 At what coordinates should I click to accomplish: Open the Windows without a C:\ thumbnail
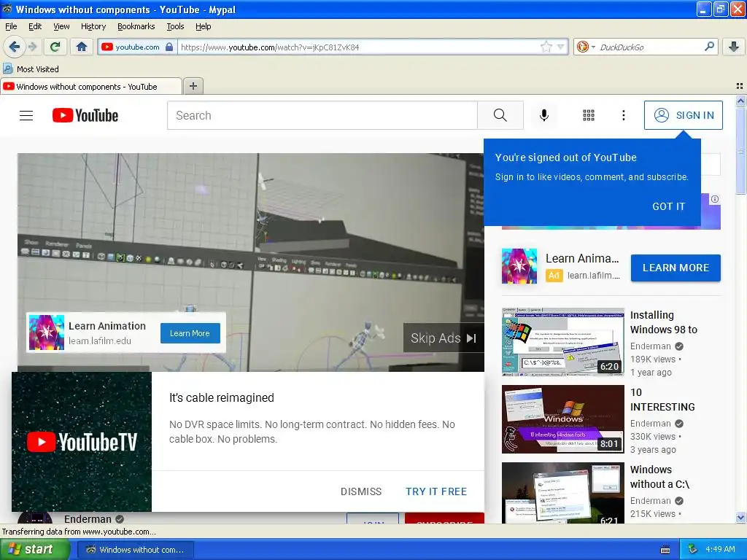tap(562, 493)
